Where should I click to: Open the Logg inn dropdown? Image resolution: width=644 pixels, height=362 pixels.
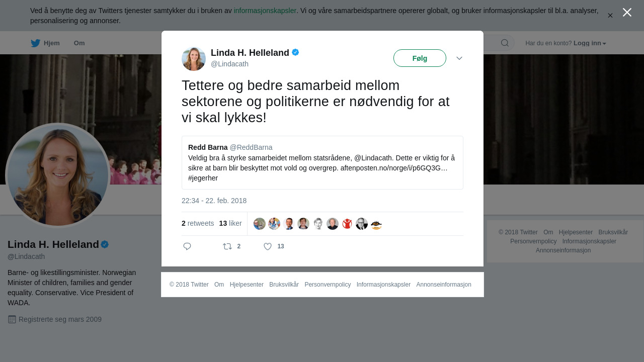(590, 43)
